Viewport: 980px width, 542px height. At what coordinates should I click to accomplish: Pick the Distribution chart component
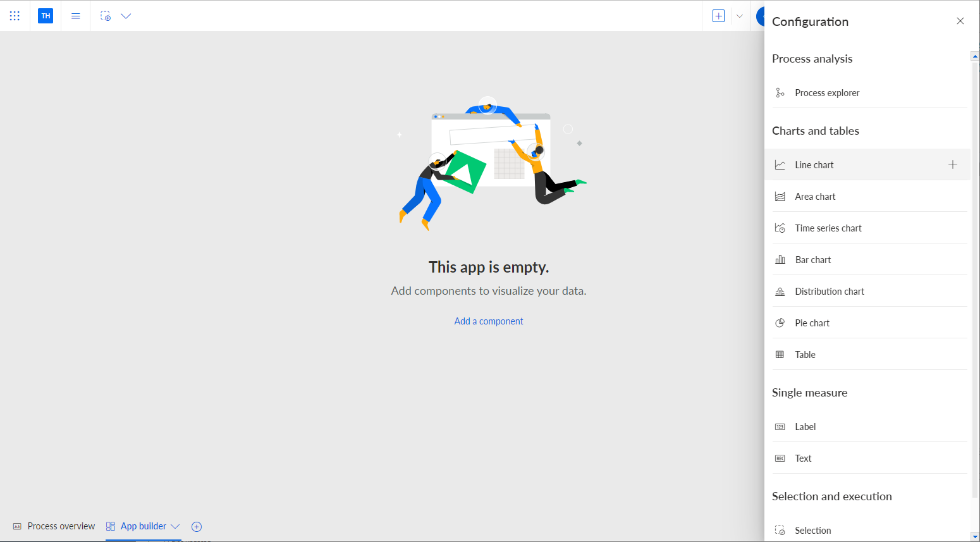click(x=869, y=292)
